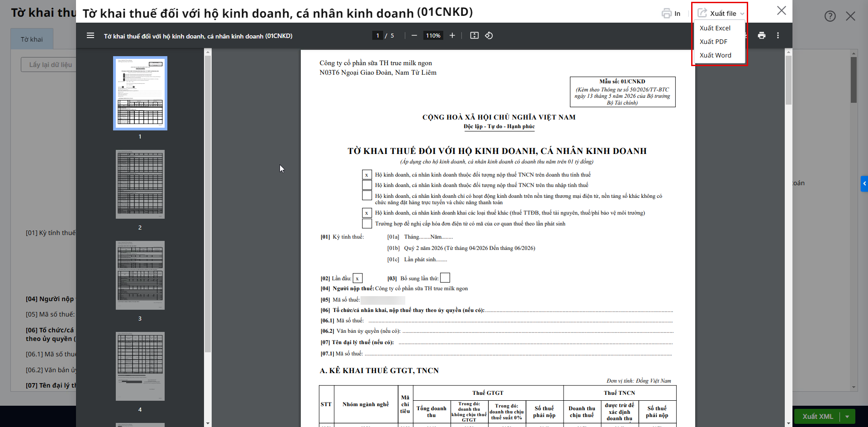The width and height of the screenshot is (868, 427).
Task: Click the [04] Người nộp thuế line
Action: [x=394, y=288]
